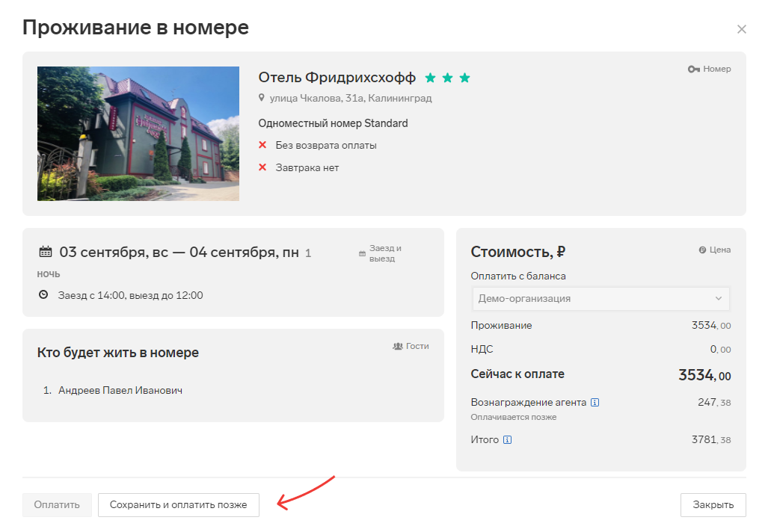The width and height of the screenshot is (771, 532).
Task: Click the red cross beside Без возврата оплаты
Action: pos(262,145)
